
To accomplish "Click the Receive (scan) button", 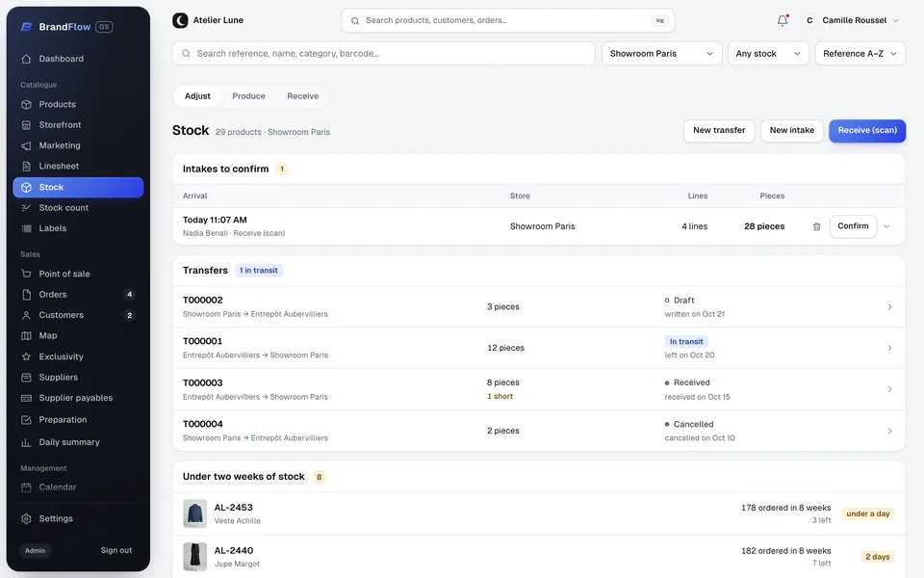I will [x=867, y=131].
